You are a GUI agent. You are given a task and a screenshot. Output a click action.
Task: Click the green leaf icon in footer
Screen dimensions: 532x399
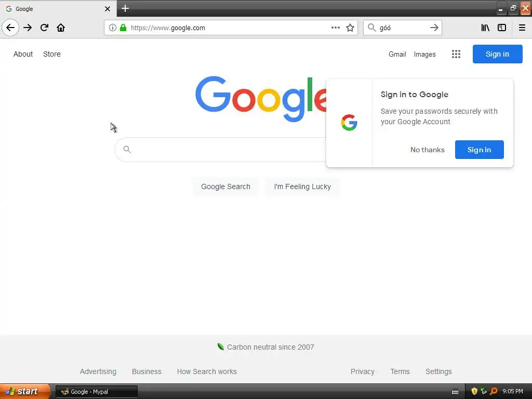tap(220, 347)
